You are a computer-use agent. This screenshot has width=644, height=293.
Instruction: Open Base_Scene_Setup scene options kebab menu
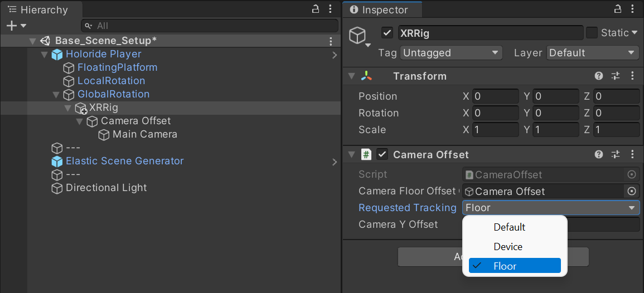coord(331,41)
